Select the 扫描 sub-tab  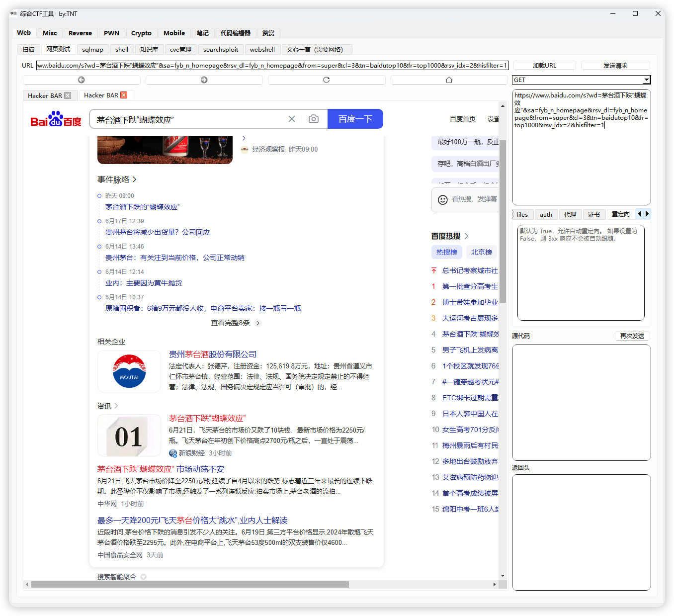click(x=28, y=49)
